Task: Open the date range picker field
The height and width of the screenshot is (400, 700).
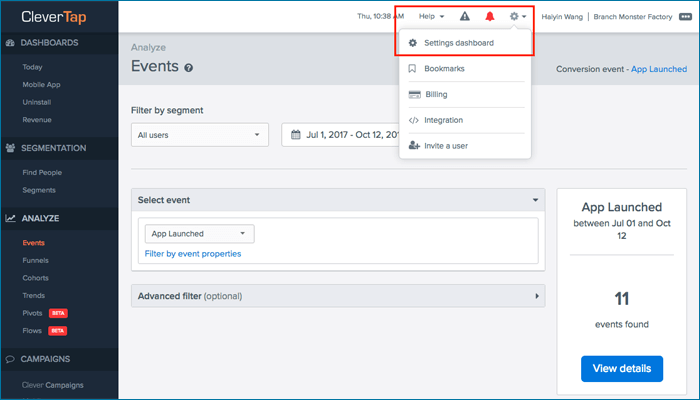Action: [341, 135]
